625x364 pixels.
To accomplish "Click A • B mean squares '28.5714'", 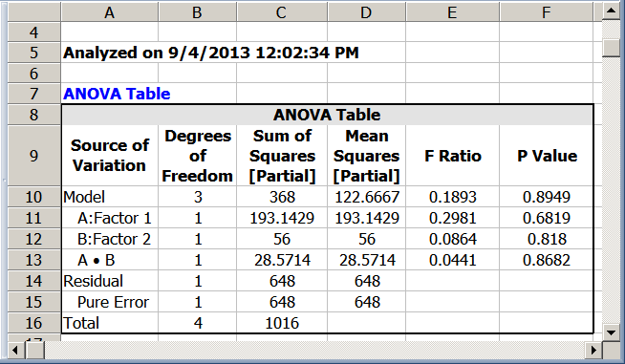I will click(367, 261).
